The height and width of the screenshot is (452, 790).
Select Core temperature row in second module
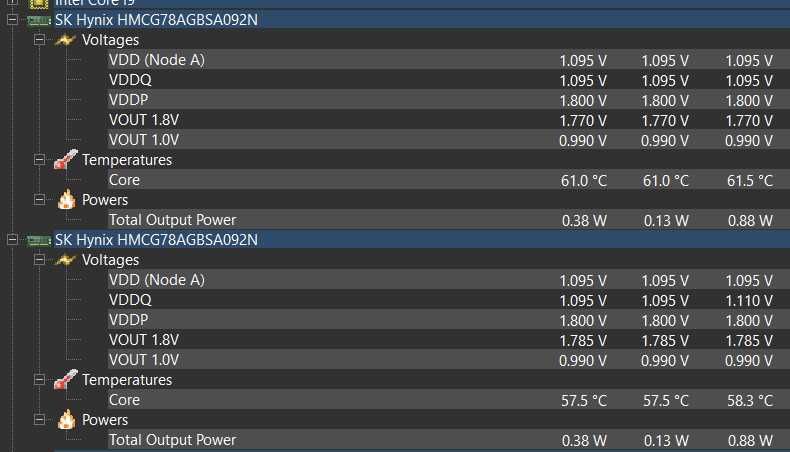[x=448, y=400]
